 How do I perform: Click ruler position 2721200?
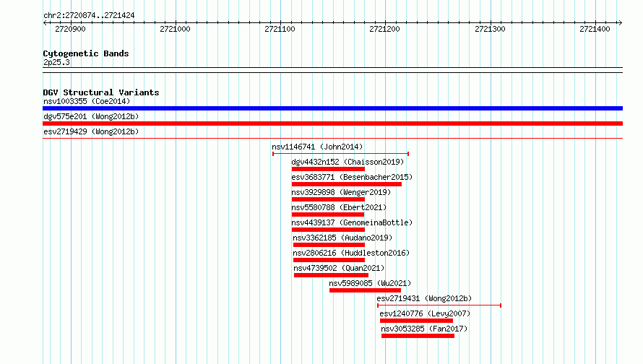coord(384,29)
